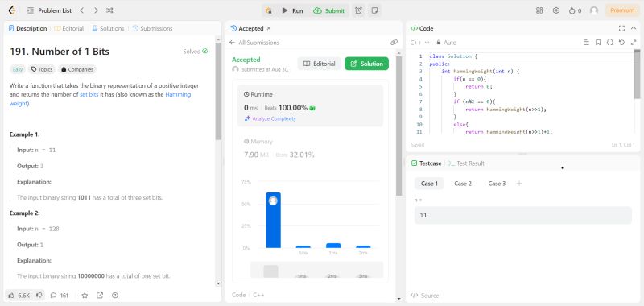
Task: Open the timer alarm clock icon
Action: pyautogui.click(x=358, y=10)
